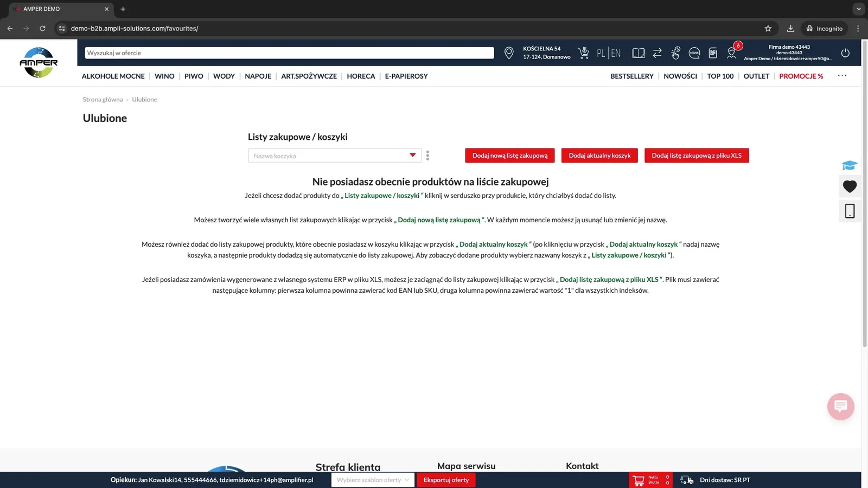Image resolution: width=868 pixels, height=488 pixels.
Task: Reload the page using browser refresh button
Action: point(42,28)
